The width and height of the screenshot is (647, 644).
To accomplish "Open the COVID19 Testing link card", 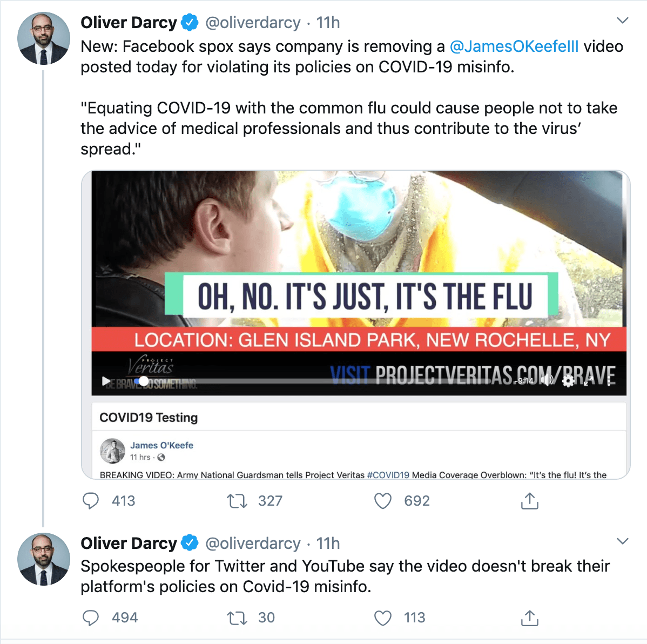I will tap(148, 417).
